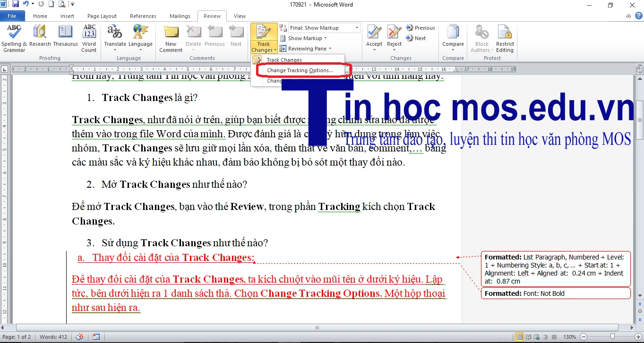Click Page: 1 of 2 status indicator
Screen dimensions: 644x343
coord(17,337)
